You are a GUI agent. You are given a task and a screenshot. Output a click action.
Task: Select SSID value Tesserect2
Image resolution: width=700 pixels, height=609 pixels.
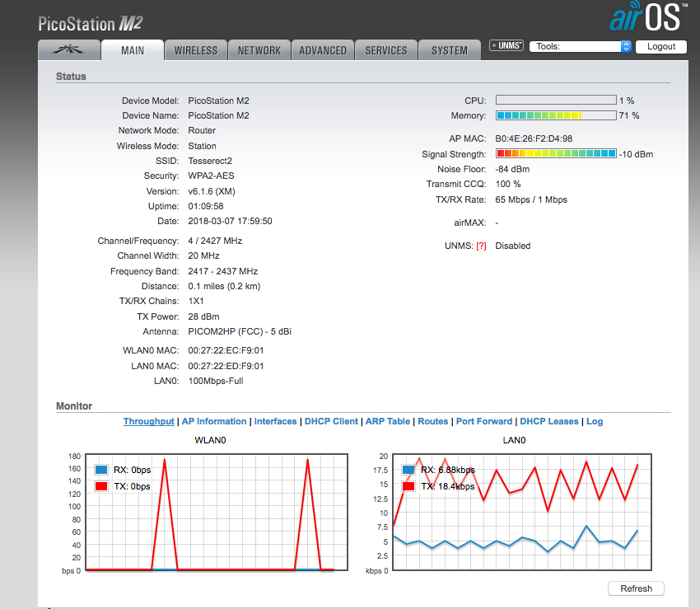click(210, 161)
